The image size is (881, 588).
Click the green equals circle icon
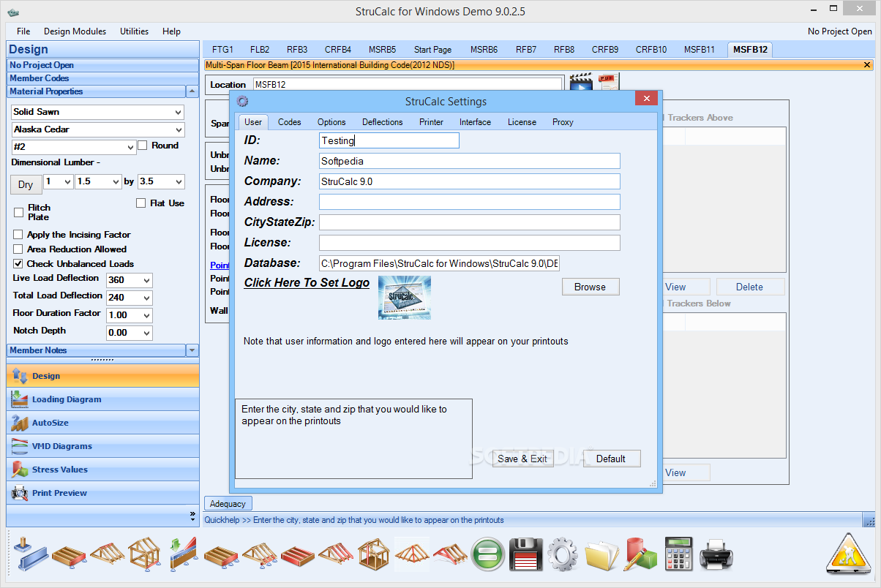coord(487,554)
